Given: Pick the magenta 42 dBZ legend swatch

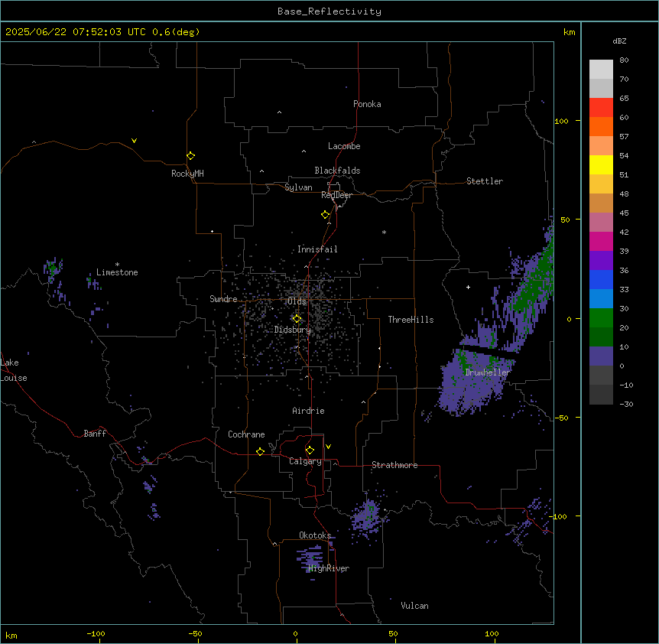Looking at the screenshot, I should (x=601, y=241).
